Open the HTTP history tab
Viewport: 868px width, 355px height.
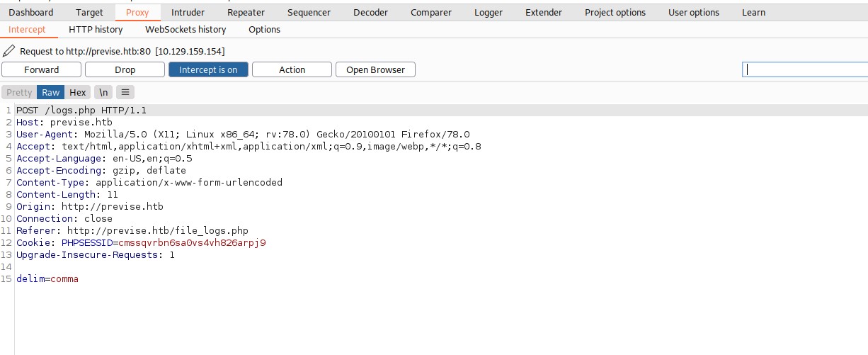96,29
